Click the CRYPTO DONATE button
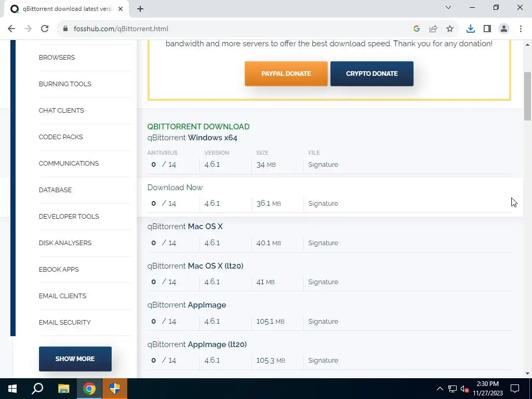The height and width of the screenshot is (399, 532). [x=372, y=74]
